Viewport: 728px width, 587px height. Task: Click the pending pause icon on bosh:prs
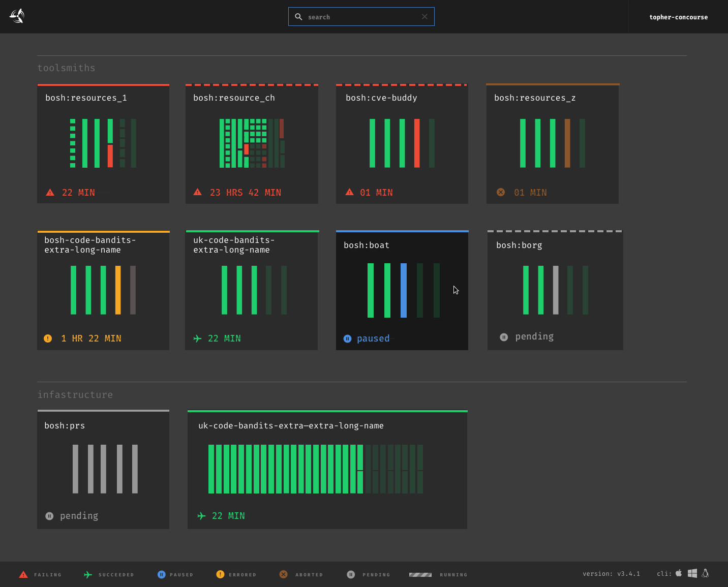click(49, 515)
